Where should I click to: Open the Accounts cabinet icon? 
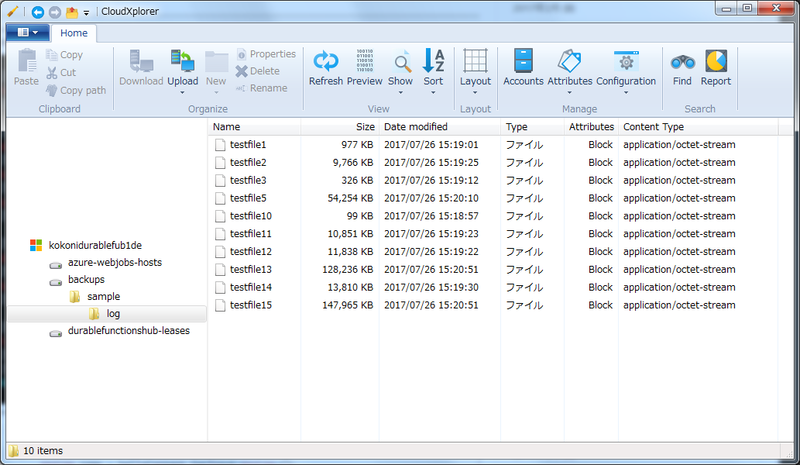[x=523, y=60]
